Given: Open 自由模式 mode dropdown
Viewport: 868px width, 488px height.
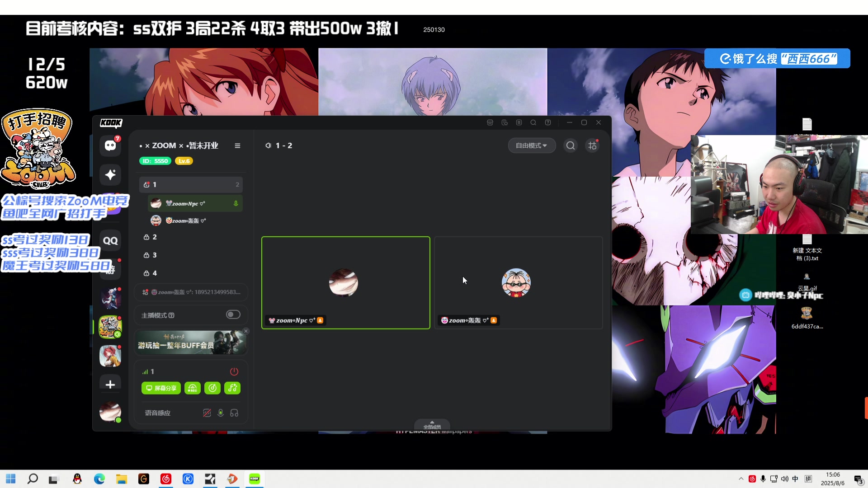Looking at the screenshot, I should (x=532, y=145).
